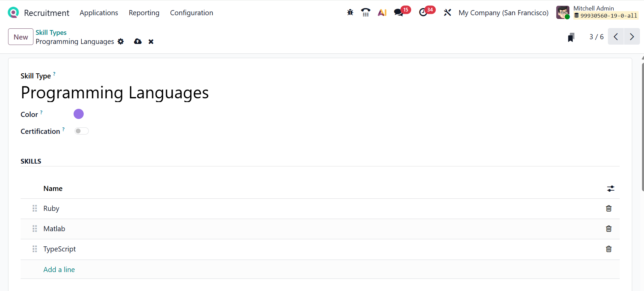Open the Configuration menu
644x291 pixels.
191,13
